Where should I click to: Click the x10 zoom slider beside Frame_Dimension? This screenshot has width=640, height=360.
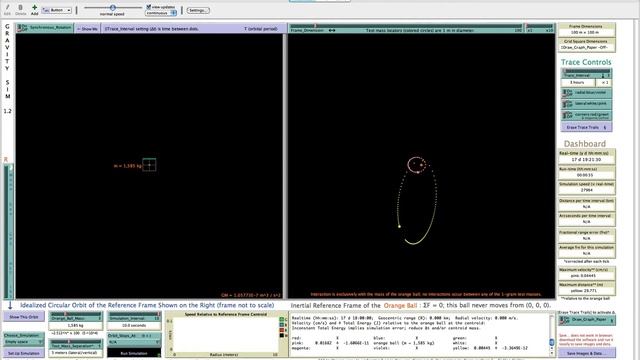point(540,28)
